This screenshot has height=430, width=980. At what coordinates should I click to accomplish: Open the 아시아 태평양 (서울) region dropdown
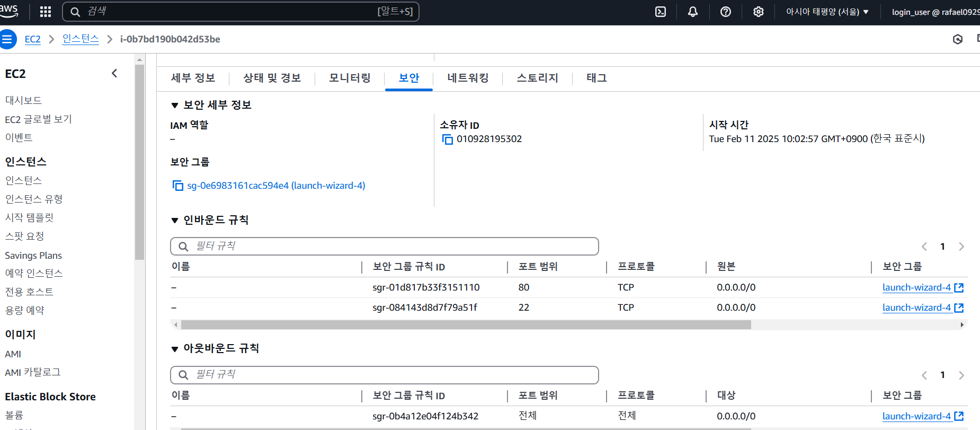[x=827, y=12]
